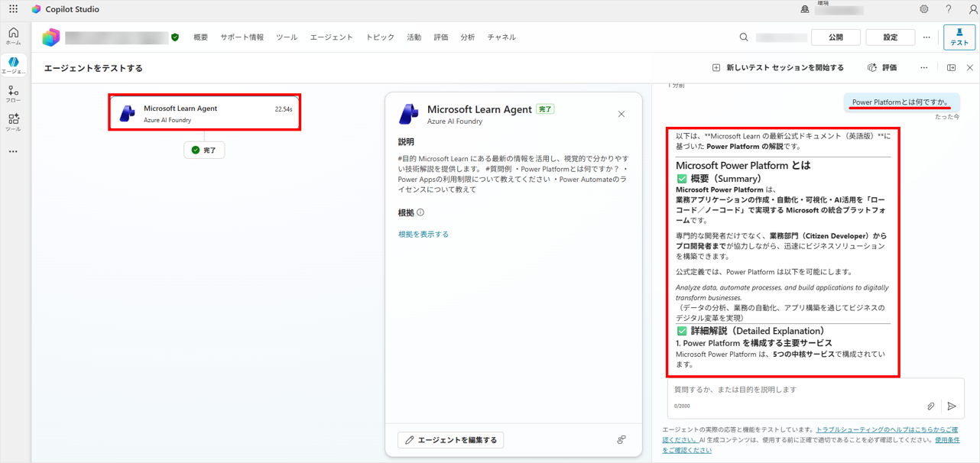Click the send message arrow icon
Image resolution: width=980 pixels, height=463 pixels.
pos(951,406)
